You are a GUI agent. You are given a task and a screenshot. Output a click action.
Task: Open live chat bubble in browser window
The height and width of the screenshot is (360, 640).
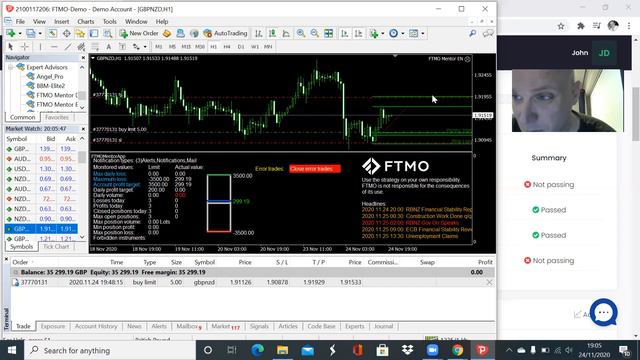pos(604,313)
